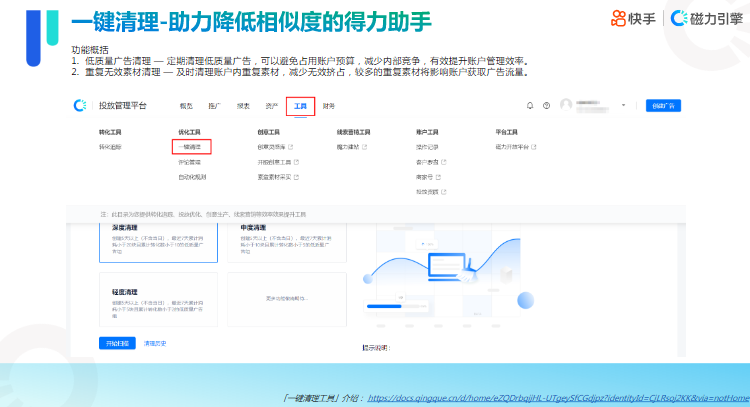The width and height of the screenshot is (750, 407).
Task: Click the 创建广告 button
Action: point(663,106)
